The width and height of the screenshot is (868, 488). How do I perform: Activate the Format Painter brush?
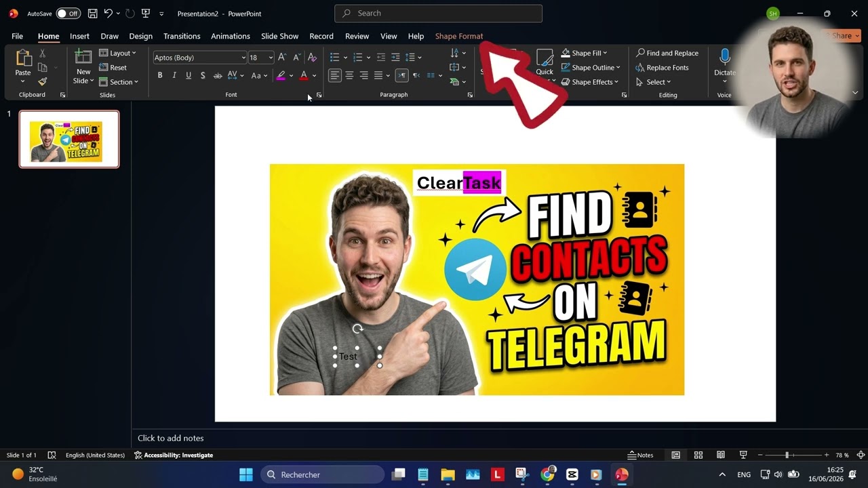pos(42,81)
